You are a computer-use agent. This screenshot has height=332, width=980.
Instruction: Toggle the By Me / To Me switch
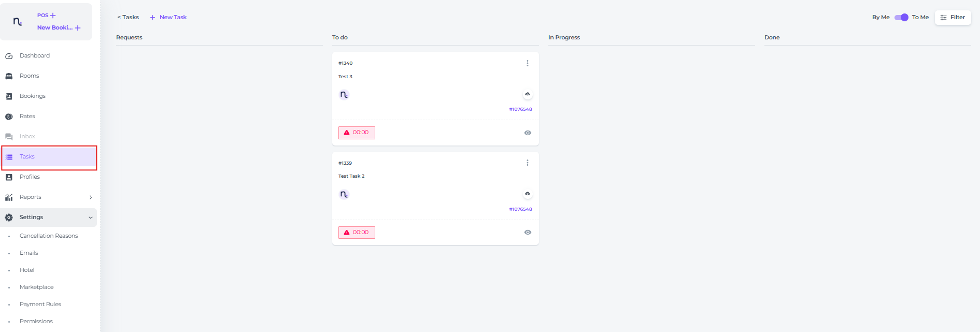pyautogui.click(x=901, y=18)
